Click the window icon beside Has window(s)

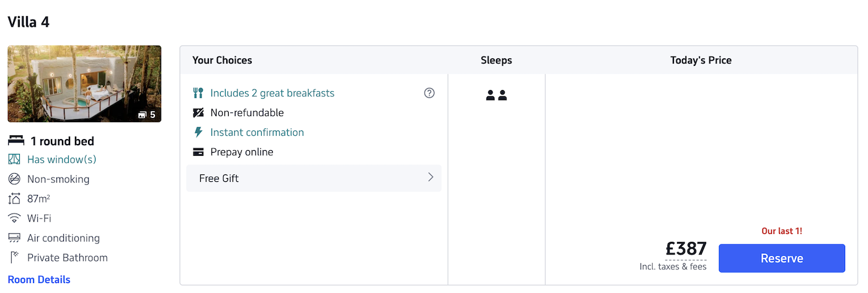[x=14, y=160]
